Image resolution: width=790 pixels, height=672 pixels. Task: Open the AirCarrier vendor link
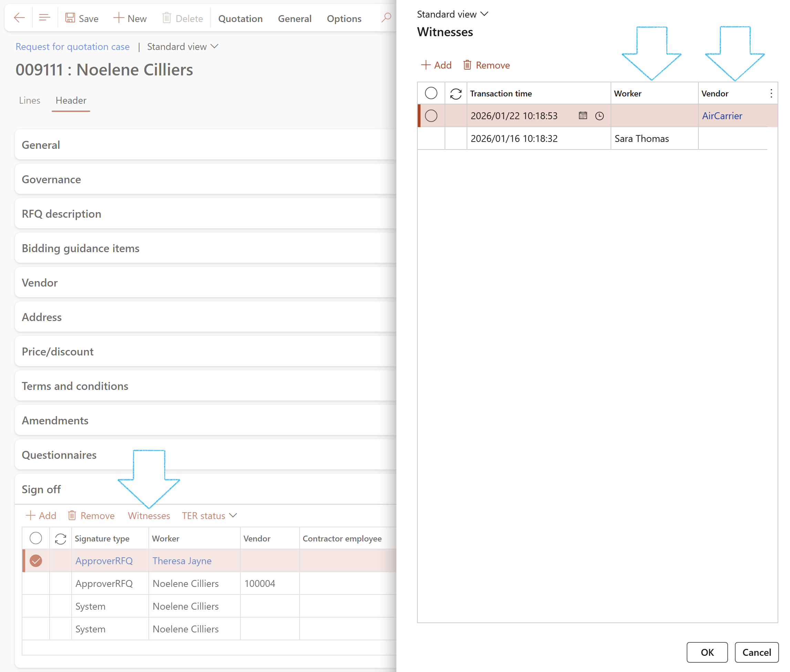pos(722,116)
